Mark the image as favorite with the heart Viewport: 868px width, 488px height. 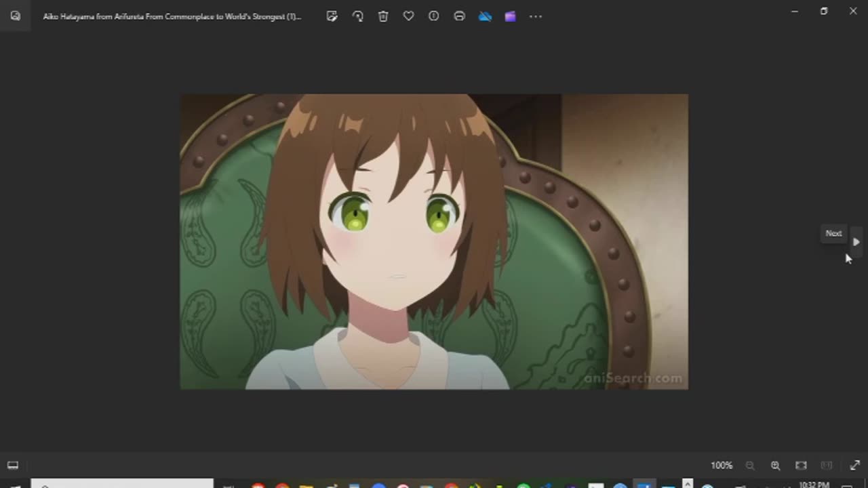tap(408, 16)
